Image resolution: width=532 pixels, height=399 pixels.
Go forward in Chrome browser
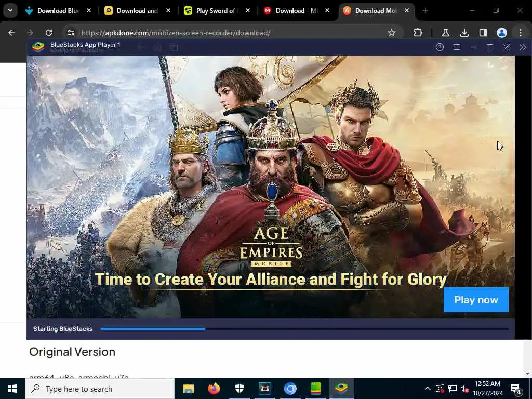pyautogui.click(x=30, y=33)
